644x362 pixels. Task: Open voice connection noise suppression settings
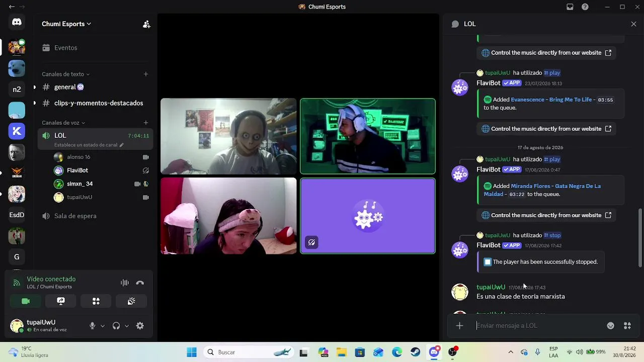coord(125,283)
